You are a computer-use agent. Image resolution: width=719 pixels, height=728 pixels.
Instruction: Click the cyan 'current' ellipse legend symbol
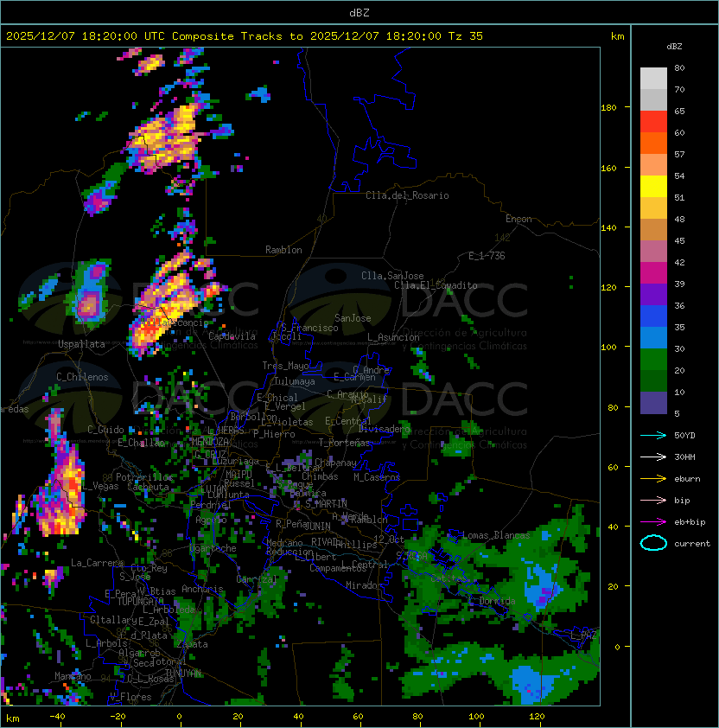tap(653, 543)
